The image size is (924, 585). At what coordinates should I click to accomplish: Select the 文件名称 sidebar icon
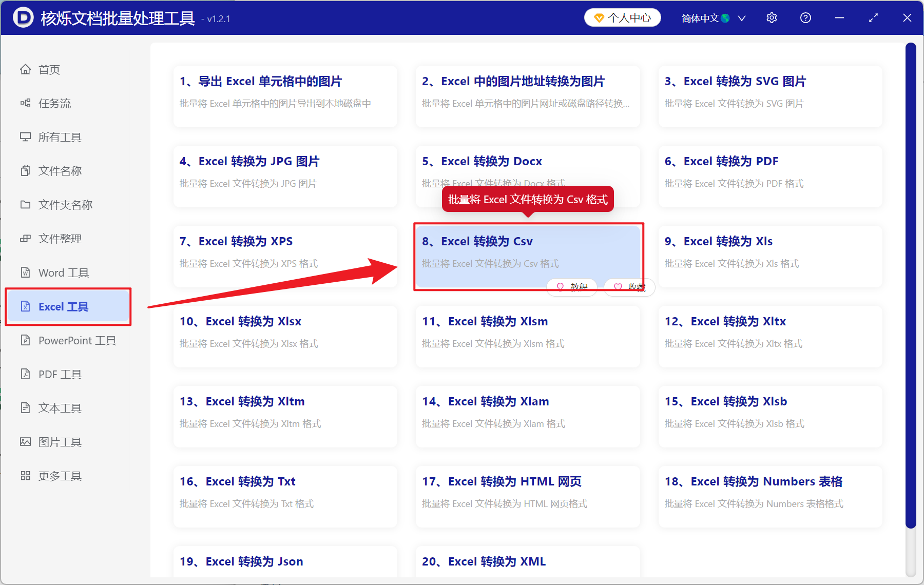26,171
